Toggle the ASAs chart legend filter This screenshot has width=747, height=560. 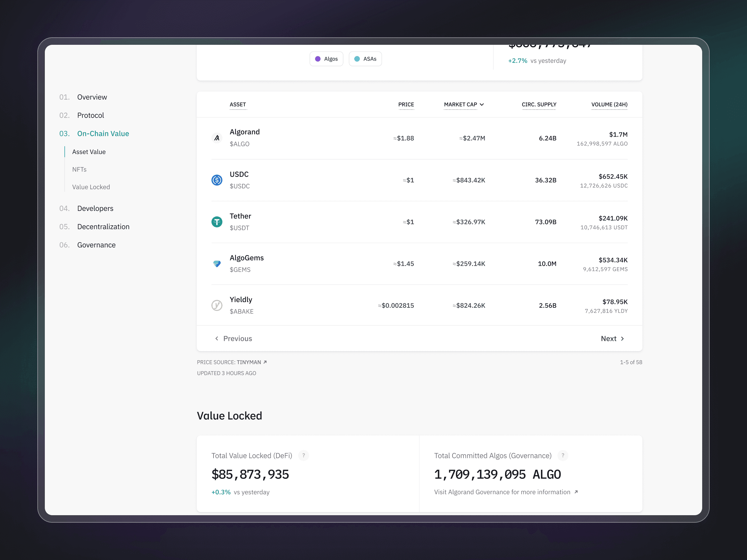[x=365, y=59]
